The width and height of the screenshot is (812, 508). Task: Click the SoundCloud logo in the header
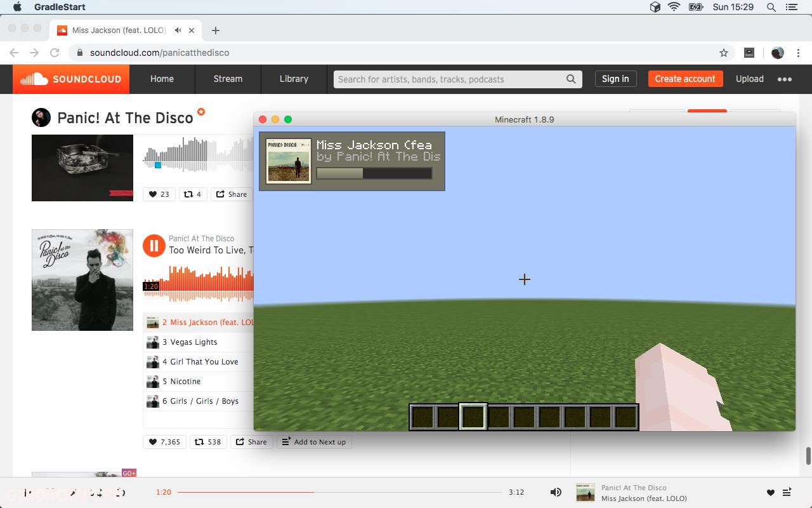pyautogui.click(x=71, y=79)
